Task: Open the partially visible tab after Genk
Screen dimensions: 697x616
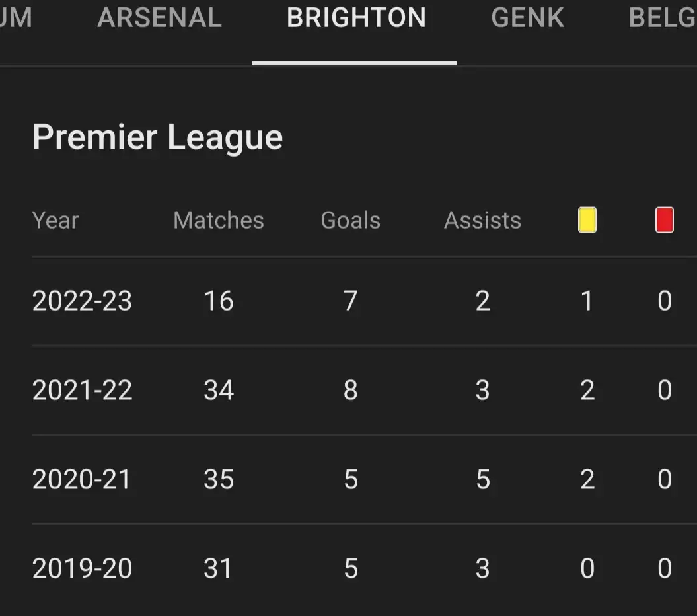Action: point(662,19)
